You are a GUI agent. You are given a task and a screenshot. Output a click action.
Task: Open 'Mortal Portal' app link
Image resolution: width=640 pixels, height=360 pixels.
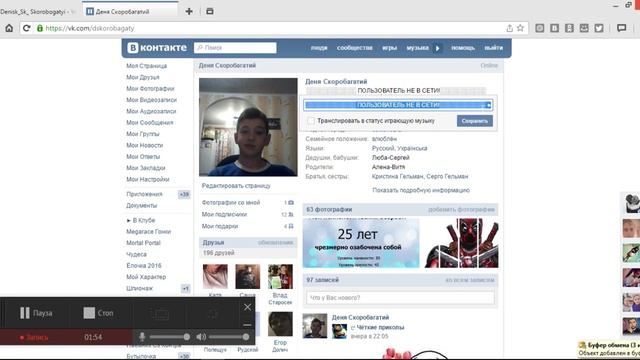coord(143,243)
